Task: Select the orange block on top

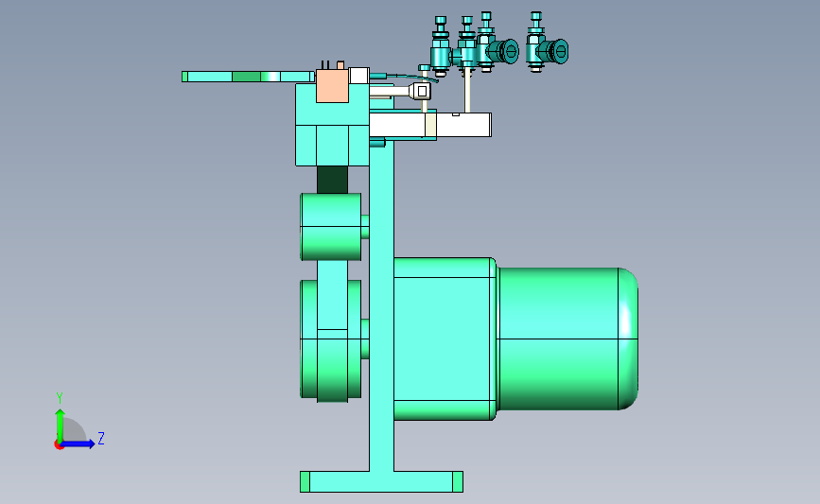Action: (332, 86)
